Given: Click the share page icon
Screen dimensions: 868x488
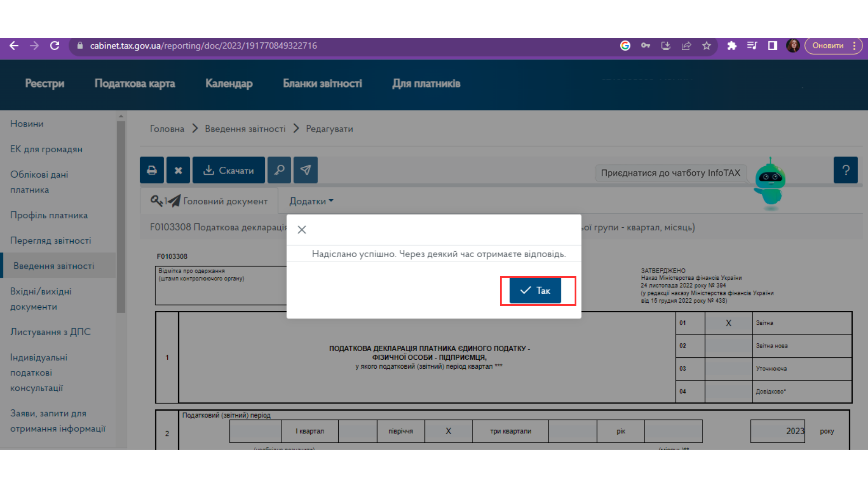Looking at the screenshot, I should 686,46.
